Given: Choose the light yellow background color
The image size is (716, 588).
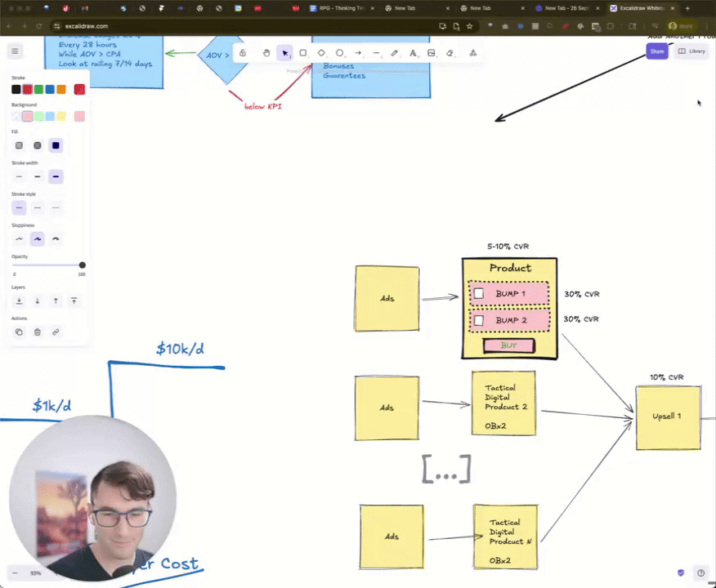Looking at the screenshot, I should 61,116.
